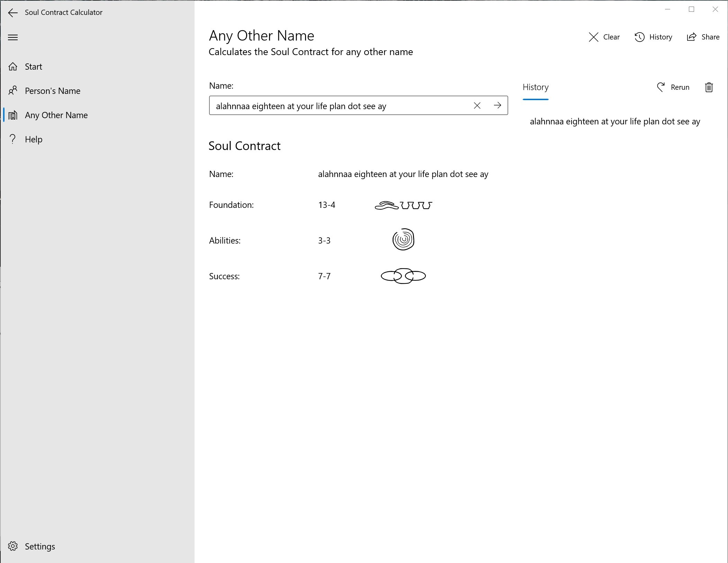The width and height of the screenshot is (728, 563).
Task: Open the Start home page
Action: [x=33, y=67]
